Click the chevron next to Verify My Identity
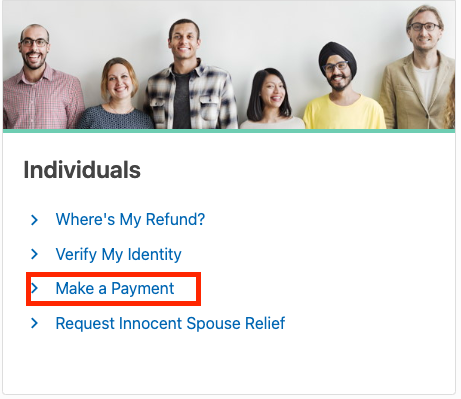 pos(34,254)
